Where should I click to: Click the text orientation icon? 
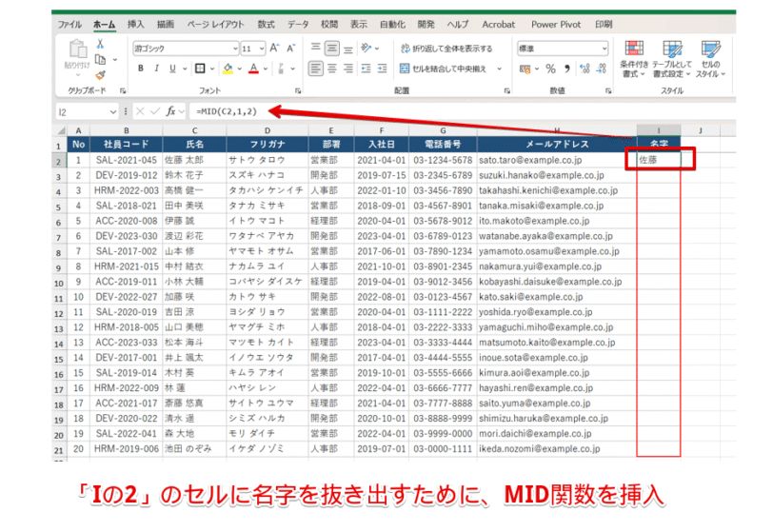(x=366, y=48)
